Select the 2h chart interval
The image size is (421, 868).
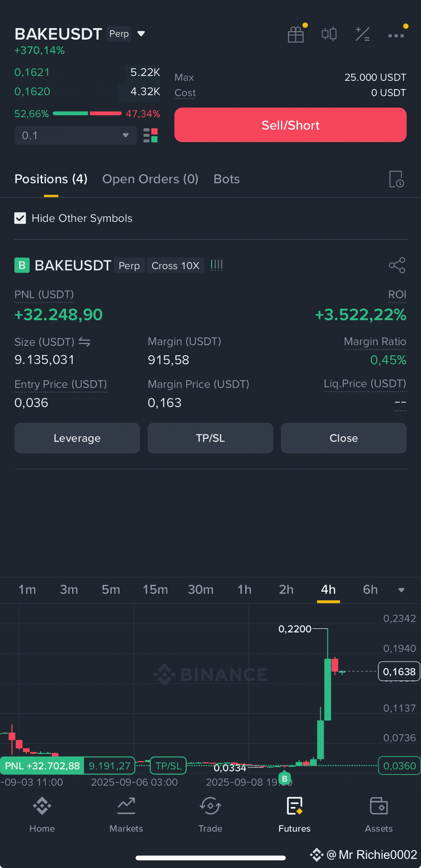click(286, 590)
